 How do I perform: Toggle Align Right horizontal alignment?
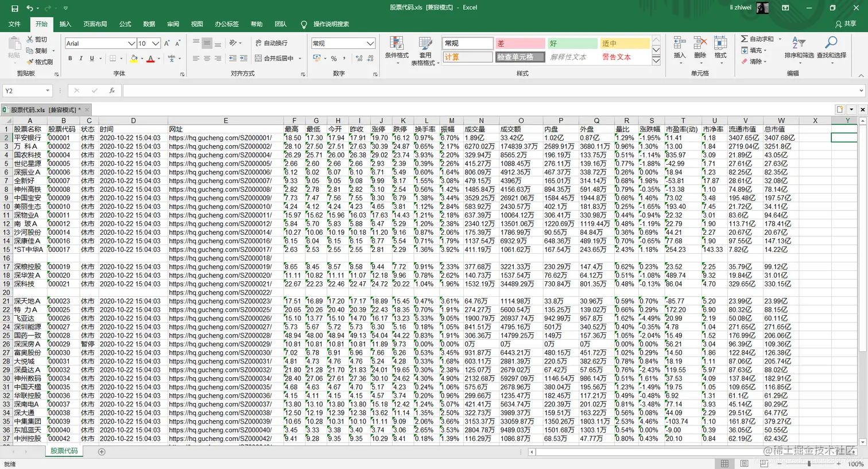point(218,59)
